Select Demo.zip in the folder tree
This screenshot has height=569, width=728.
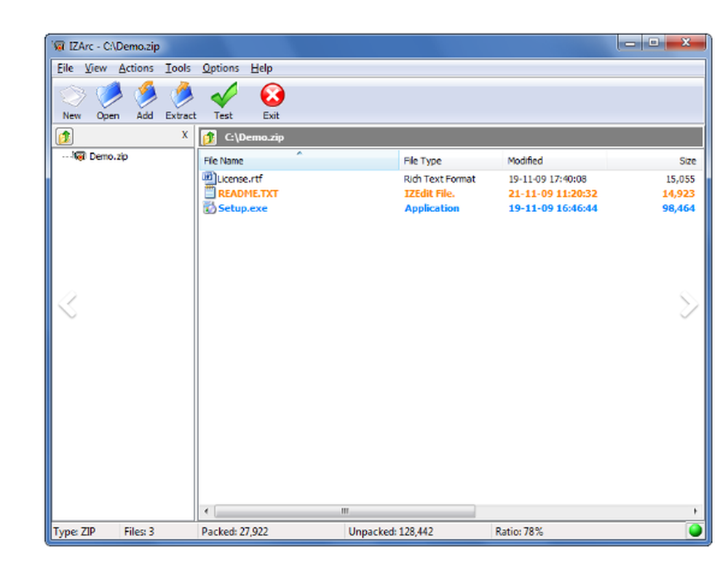pos(108,157)
